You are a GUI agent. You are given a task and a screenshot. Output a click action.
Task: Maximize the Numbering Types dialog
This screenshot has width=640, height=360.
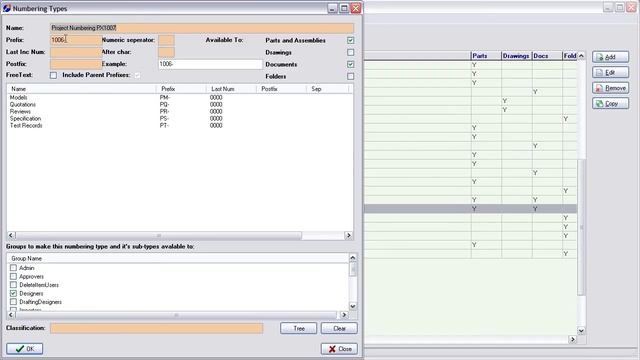click(x=344, y=8)
